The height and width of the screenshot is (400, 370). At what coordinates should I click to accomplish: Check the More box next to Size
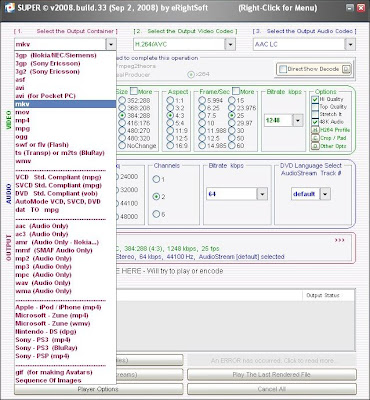tap(134, 91)
